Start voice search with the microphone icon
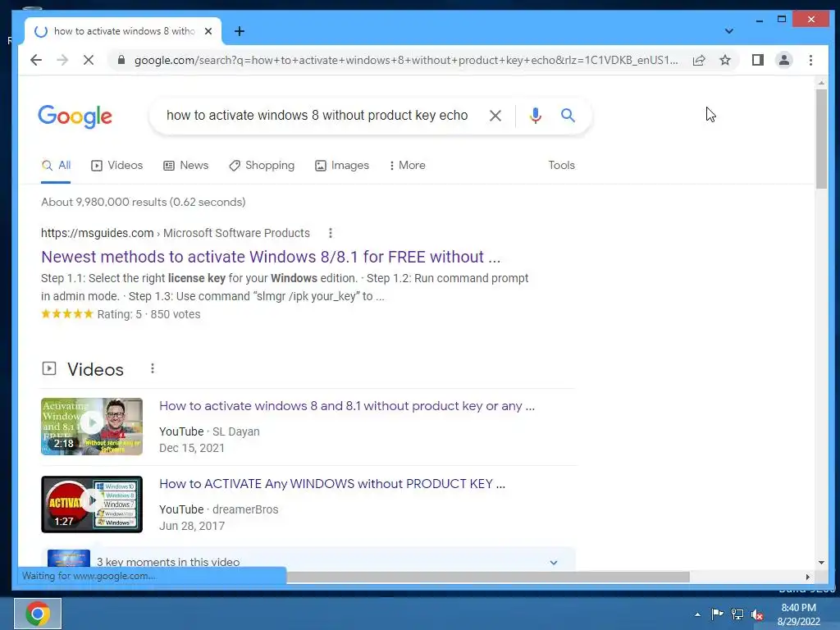 coord(535,115)
